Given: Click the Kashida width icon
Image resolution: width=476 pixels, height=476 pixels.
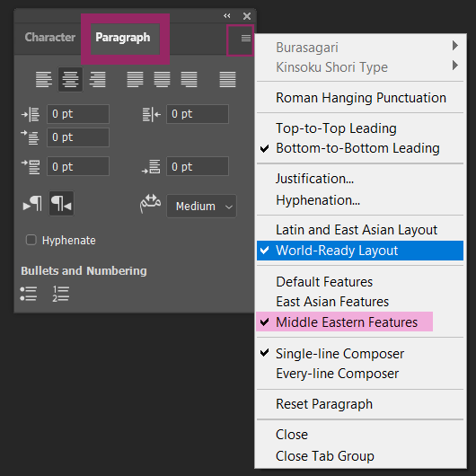Looking at the screenshot, I should (150, 203).
